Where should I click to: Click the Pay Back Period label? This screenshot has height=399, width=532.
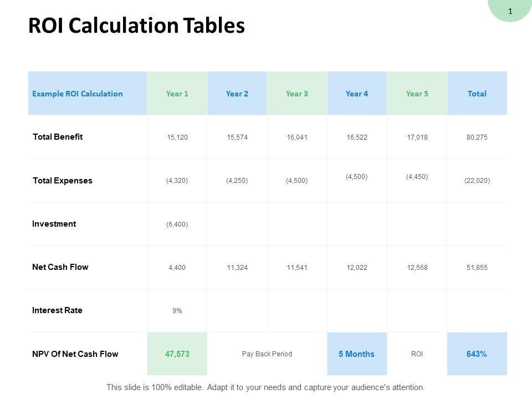267,354
